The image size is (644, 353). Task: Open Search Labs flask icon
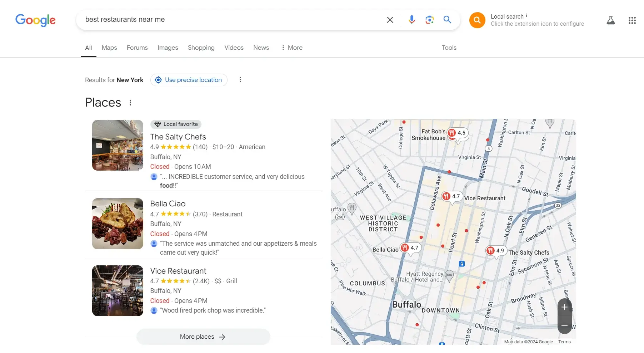pos(611,20)
